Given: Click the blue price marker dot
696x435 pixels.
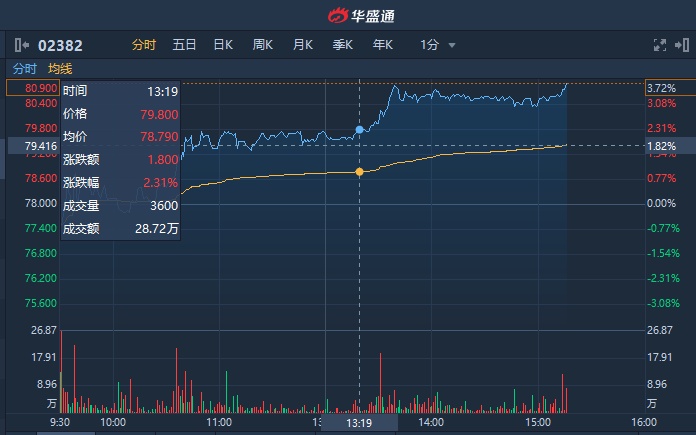Looking at the screenshot, I should (359, 130).
